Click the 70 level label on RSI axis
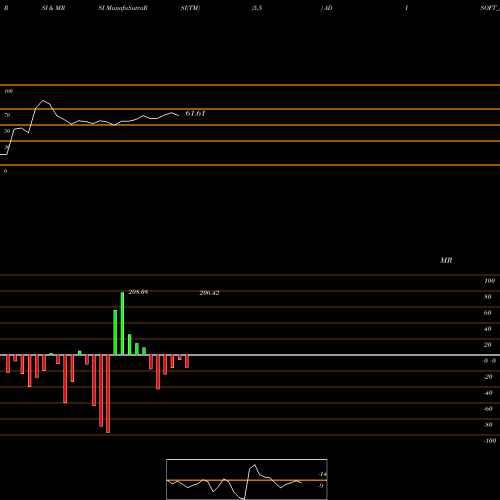Viewport: 500px width, 500px height. point(7,115)
